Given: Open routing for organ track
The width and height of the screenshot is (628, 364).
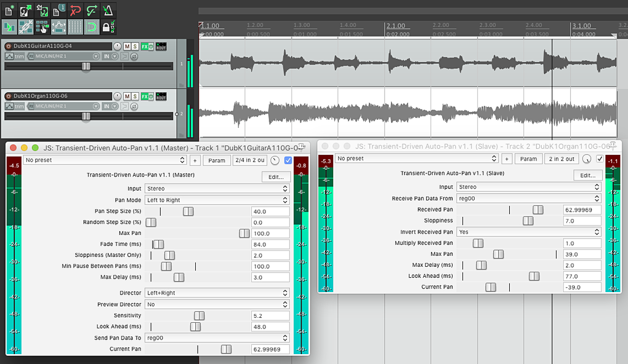Looking at the screenshot, I should (x=161, y=97).
